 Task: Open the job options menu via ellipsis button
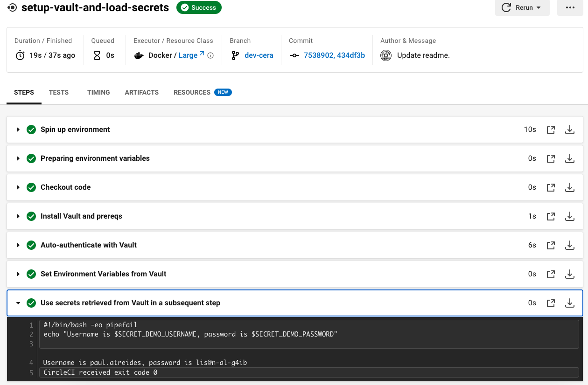tap(570, 7)
